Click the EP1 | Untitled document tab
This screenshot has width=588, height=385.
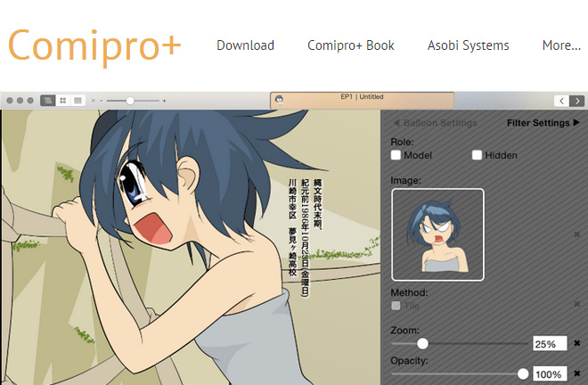pos(362,101)
